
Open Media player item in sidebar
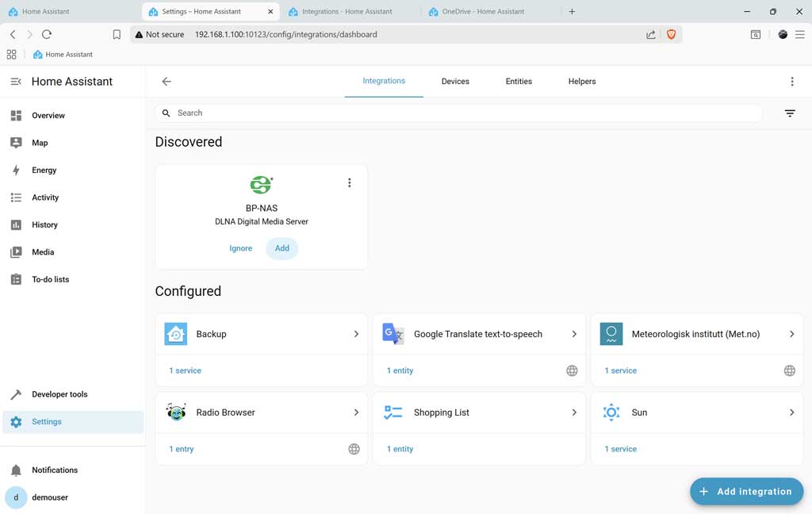click(72, 251)
